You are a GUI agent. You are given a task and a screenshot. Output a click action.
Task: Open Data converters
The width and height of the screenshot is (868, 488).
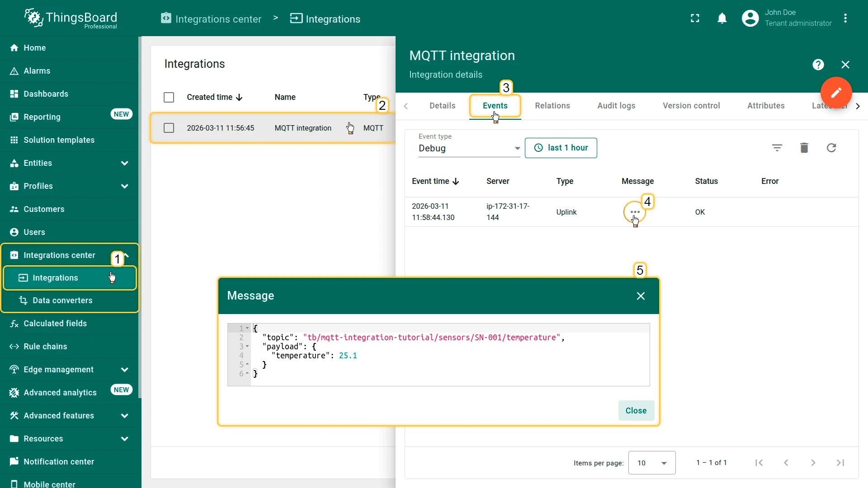pos(70,300)
